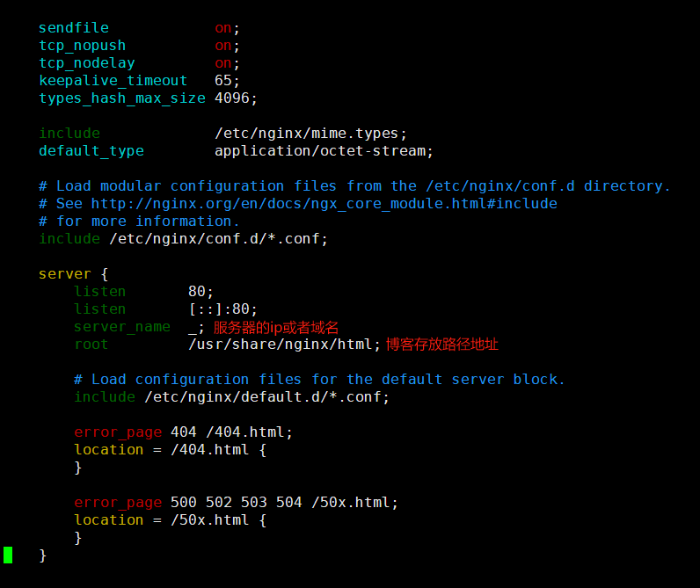Screen dimensions: 700x588
Task: Click the listen port 80 value
Action: [x=201, y=291]
